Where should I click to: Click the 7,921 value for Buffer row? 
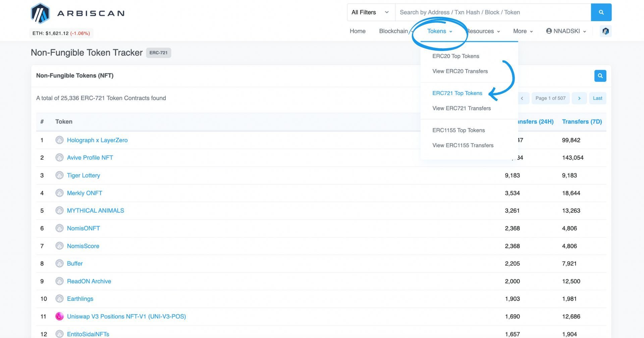570,264
